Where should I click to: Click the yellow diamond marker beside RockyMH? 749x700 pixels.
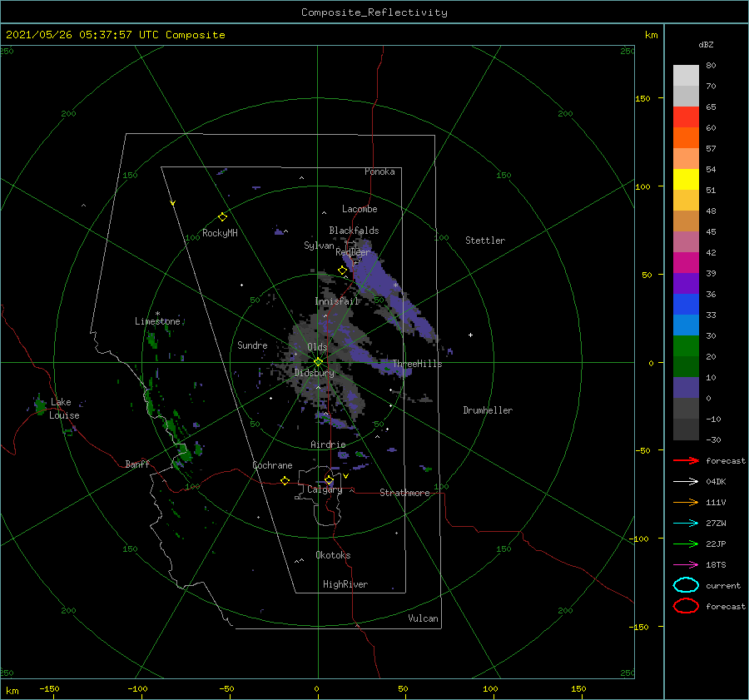[222, 217]
